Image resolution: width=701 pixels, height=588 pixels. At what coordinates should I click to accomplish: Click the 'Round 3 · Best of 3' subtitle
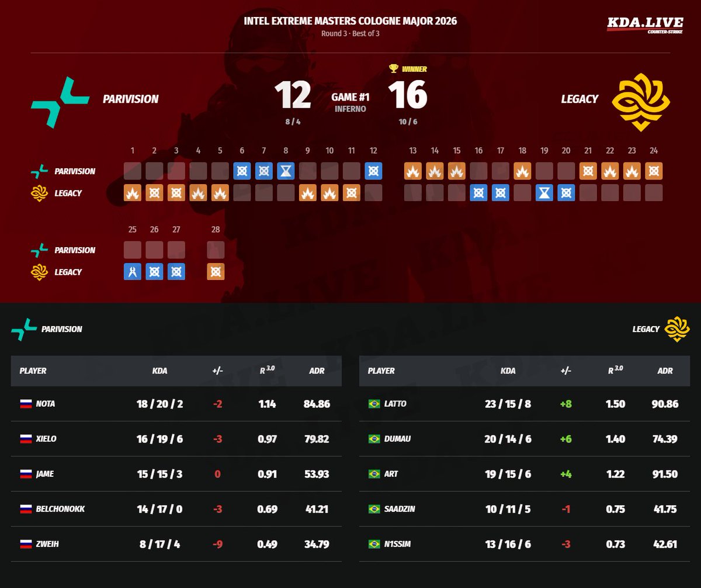click(350, 33)
